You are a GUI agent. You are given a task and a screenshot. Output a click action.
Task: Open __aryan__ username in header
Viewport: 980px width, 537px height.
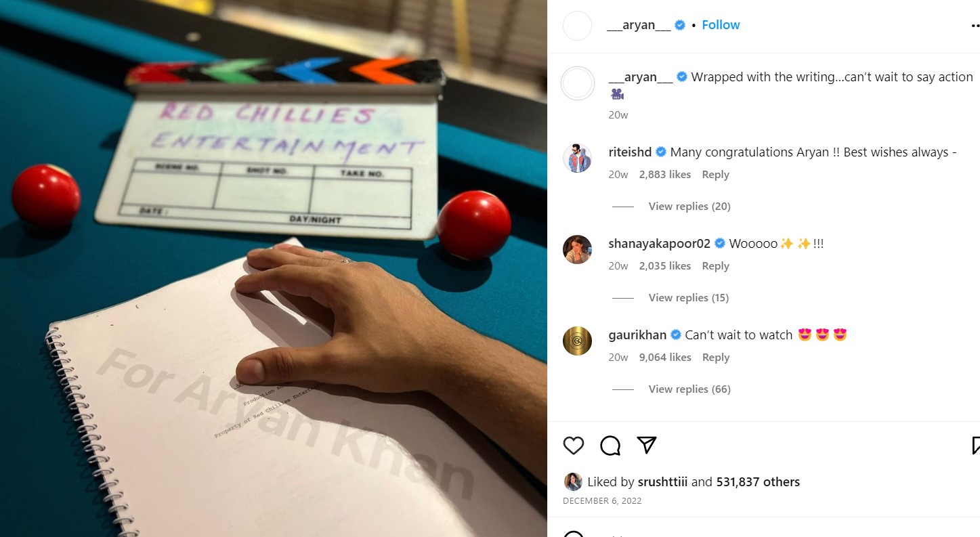coord(639,25)
